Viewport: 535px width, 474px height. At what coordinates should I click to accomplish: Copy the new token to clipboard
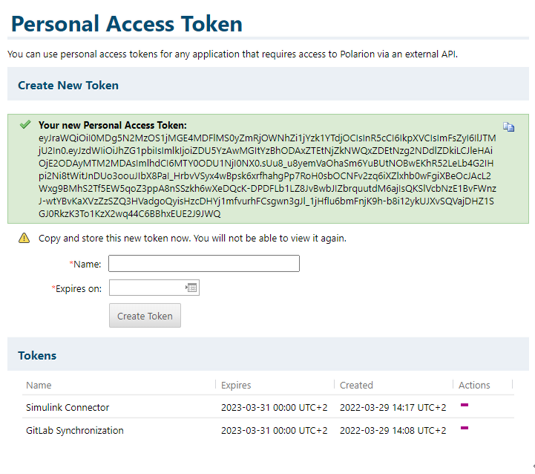coord(508,127)
